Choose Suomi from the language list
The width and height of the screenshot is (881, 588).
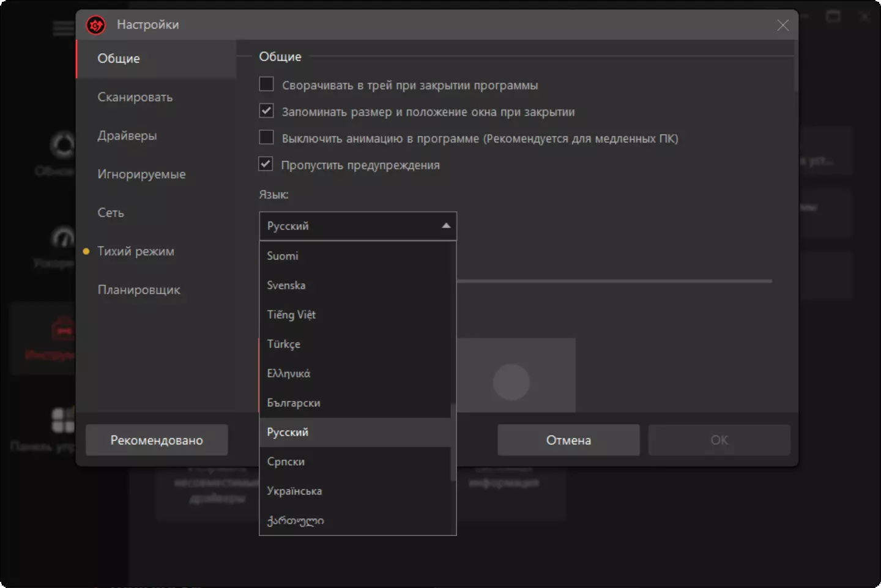[283, 256]
